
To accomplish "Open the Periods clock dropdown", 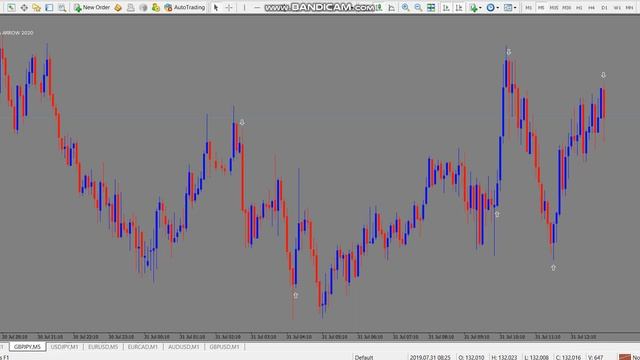I will pyautogui.click(x=493, y=7).
